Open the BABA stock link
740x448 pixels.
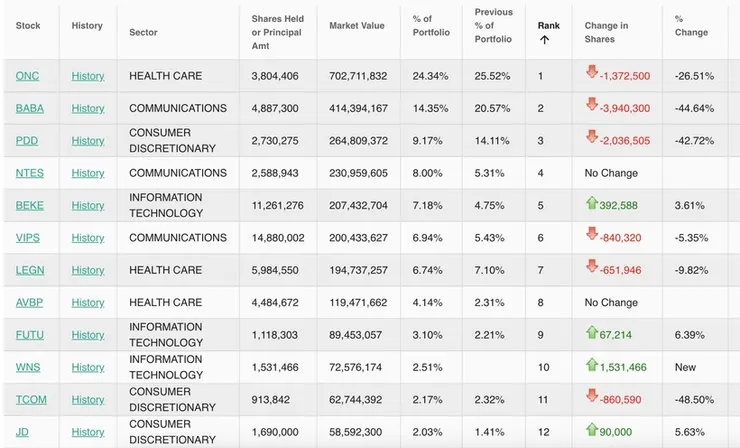(x=30, y=108)
